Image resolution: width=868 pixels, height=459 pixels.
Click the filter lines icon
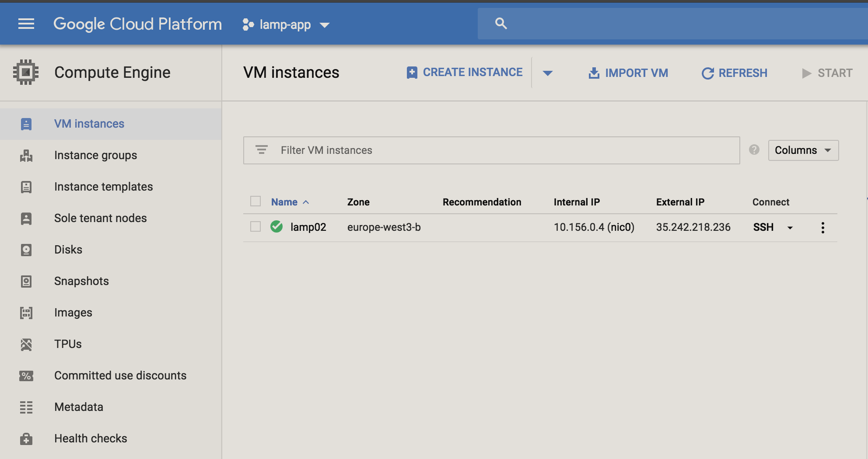262,150
